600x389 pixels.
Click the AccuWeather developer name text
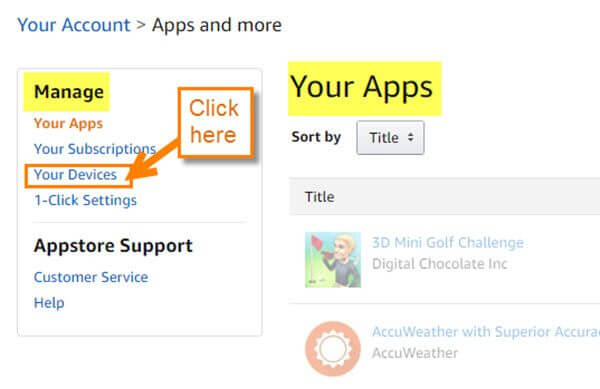click(415, 353)
